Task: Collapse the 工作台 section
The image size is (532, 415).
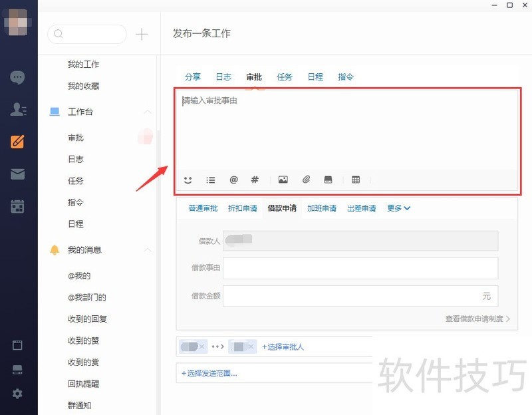Action: [148, 112]
